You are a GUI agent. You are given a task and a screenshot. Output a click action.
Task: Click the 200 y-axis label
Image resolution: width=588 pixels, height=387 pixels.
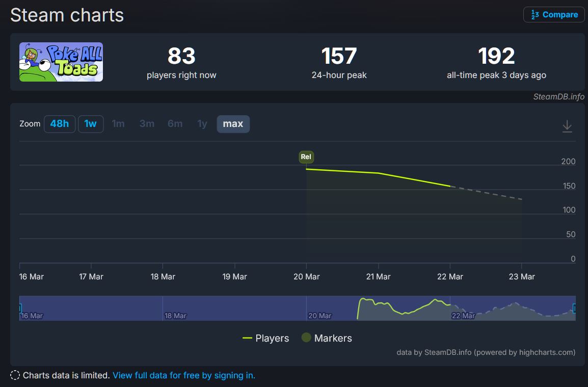tap(568, 162)
